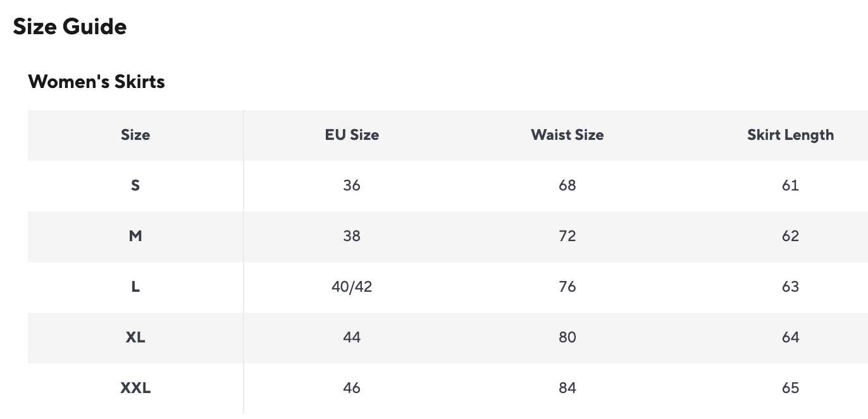Select the Size column header
The image size is (868, 419).
[135, 135]
